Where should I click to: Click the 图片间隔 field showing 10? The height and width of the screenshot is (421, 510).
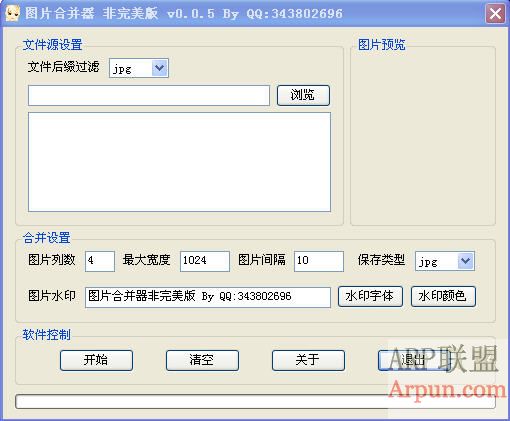319,261
